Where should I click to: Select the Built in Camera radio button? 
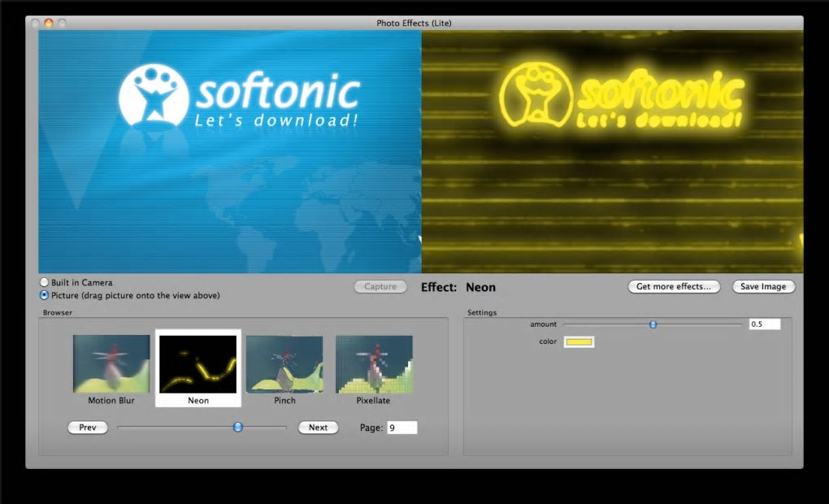pyautogui.click(x=45, y=282)
